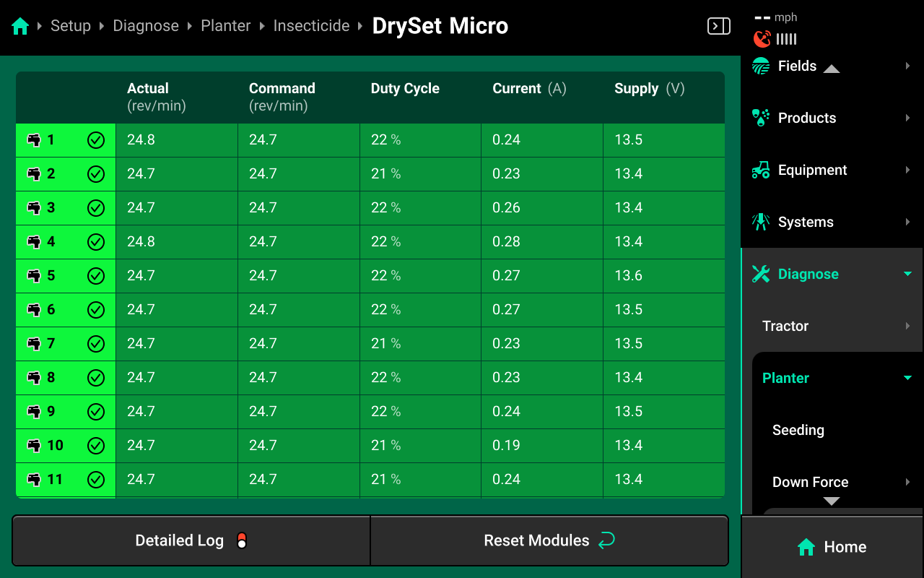Expand the Down Force submenu arrow
924x578 pixels.
pos(907,482)
